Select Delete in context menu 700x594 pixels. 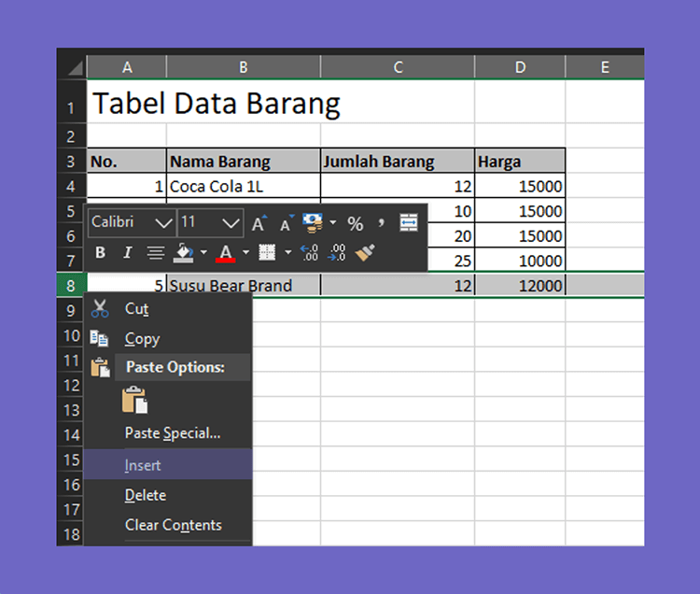168,495
